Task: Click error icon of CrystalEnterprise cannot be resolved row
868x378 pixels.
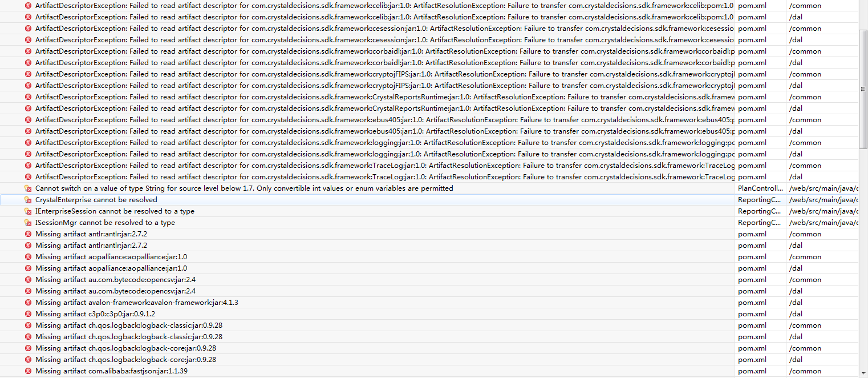Action: 28,200
